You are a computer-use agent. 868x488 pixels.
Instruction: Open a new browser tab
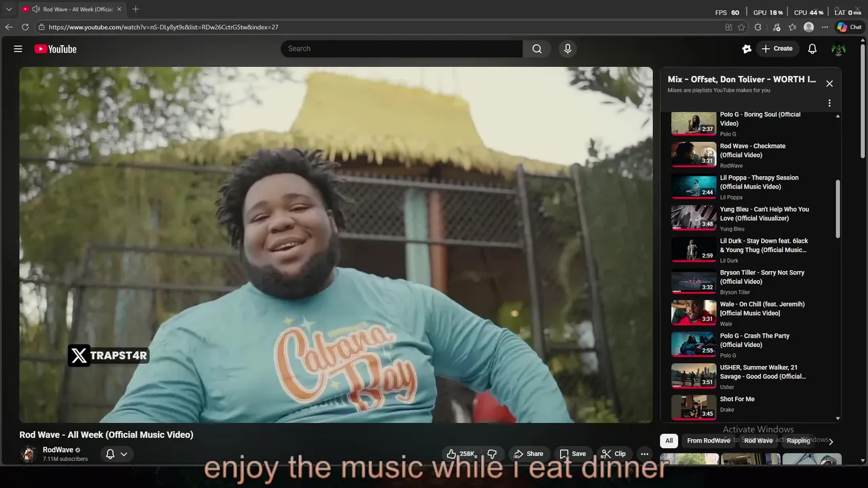coord(136,9)
